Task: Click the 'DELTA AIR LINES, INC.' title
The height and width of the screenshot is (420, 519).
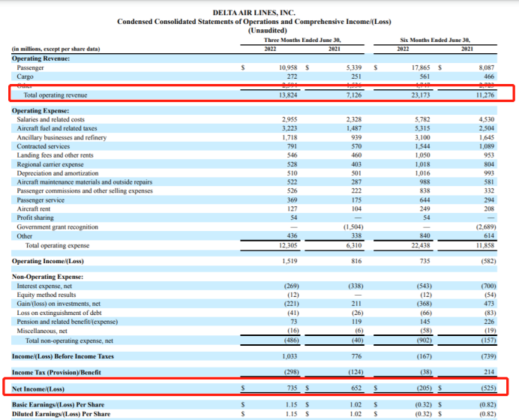Action: tap(253, 13)
